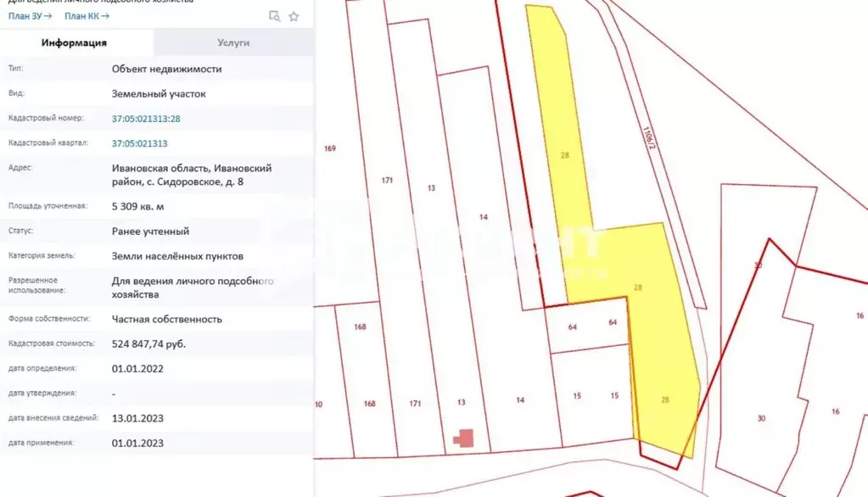Click the red building marker in parcel 13

(464, 438)
